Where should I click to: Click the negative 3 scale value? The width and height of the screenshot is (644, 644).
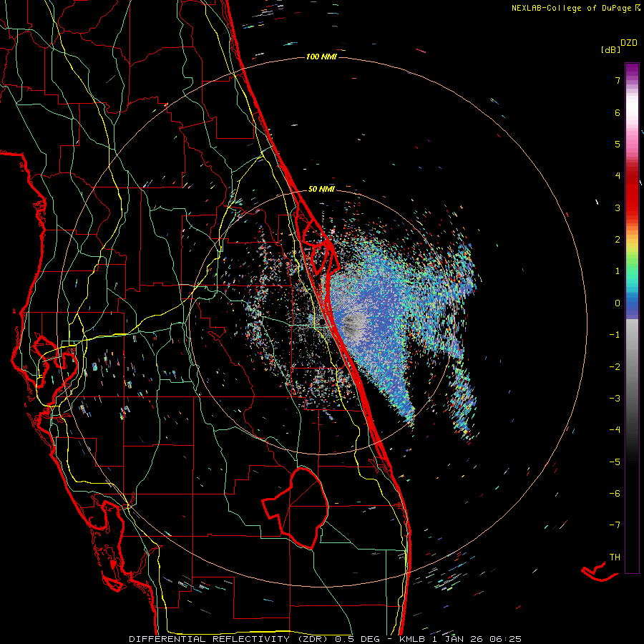click(x=615, y=398)
